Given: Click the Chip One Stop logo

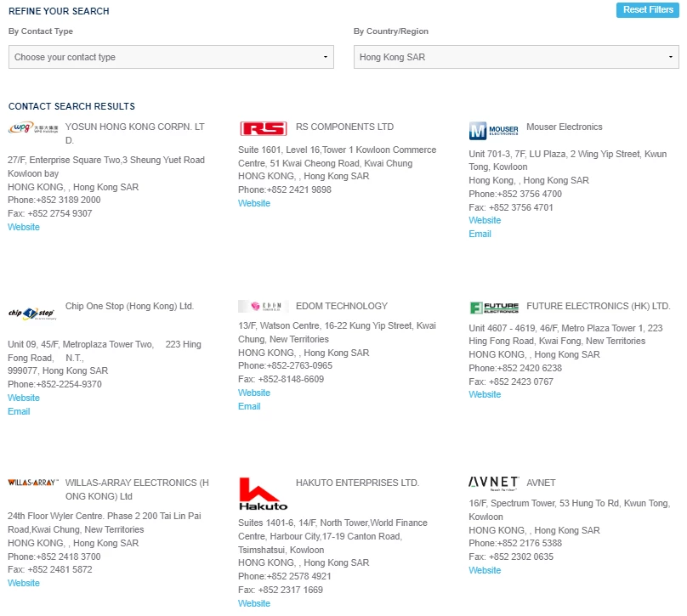Looking at the screenshot, I should (32, 314).
